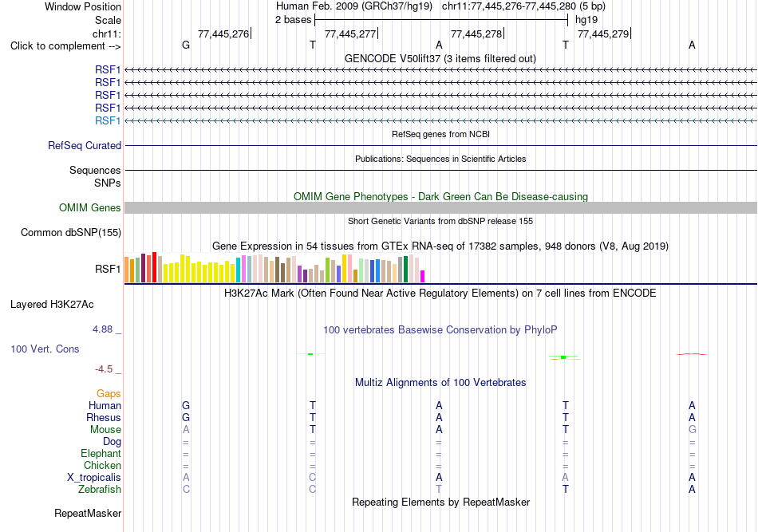Open the H3K27Ac Mark ENCODE track title
Screen dimensions: 758x532
click(x=440, y=294)
